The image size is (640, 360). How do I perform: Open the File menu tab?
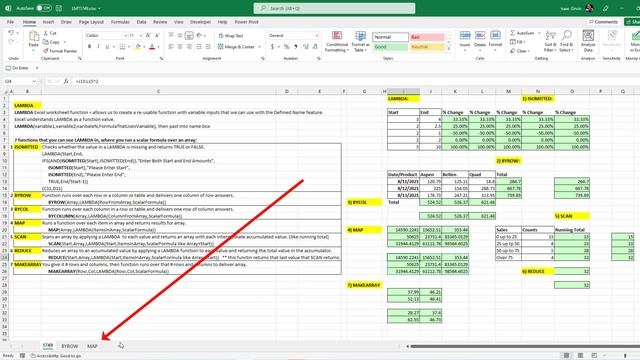coord(11,22)
